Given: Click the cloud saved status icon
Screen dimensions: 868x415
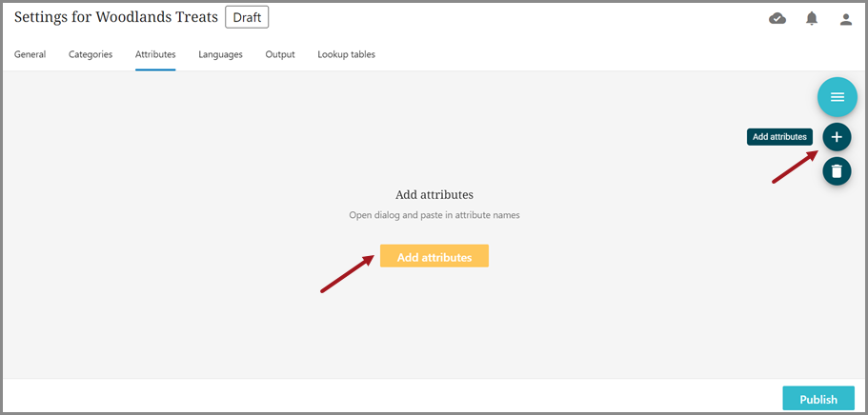Looking at the screenshot, I should (x=777, y=19).
